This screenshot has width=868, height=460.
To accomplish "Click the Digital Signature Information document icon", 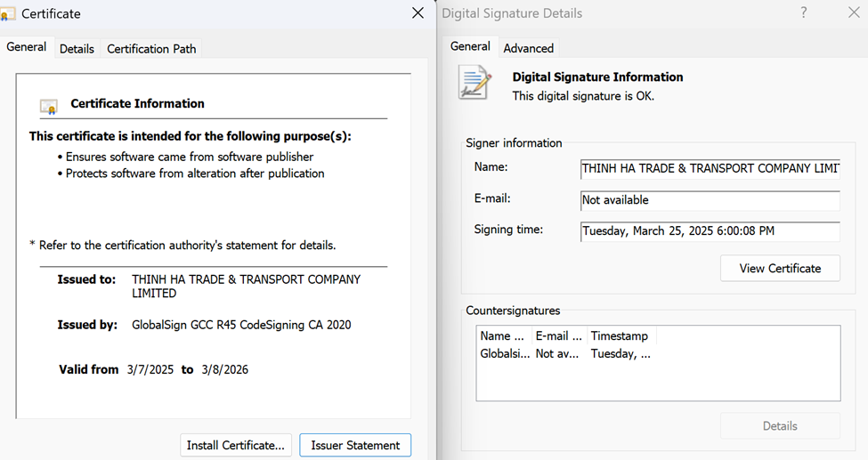I will click(x=475, y=83).
